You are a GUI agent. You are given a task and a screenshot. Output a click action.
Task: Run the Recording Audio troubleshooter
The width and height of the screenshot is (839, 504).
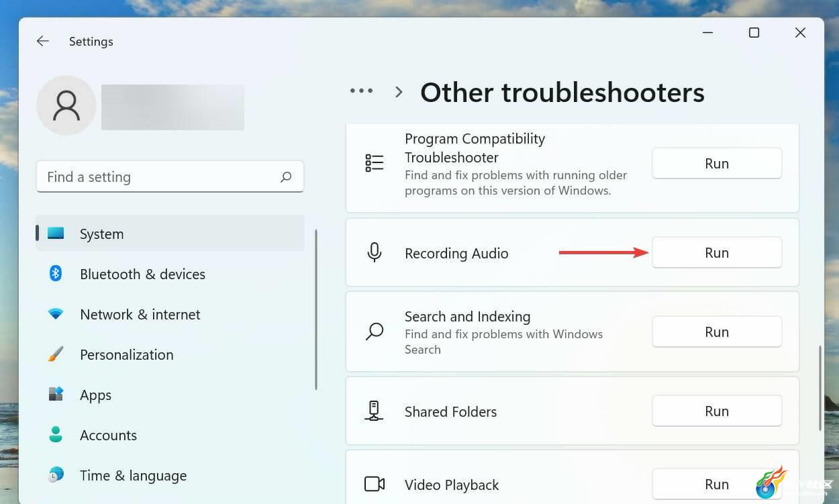point(717,252)
